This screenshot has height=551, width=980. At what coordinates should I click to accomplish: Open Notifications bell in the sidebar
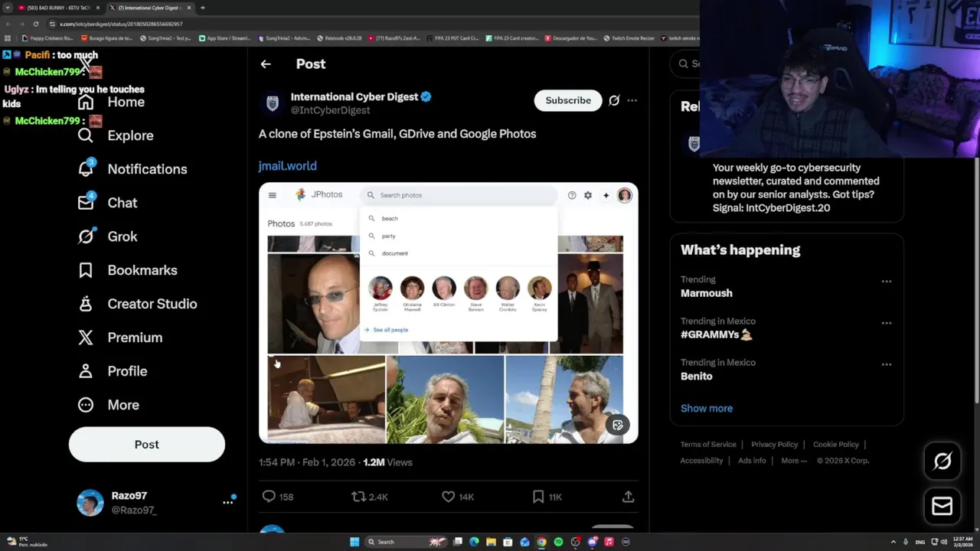[86, 169]
